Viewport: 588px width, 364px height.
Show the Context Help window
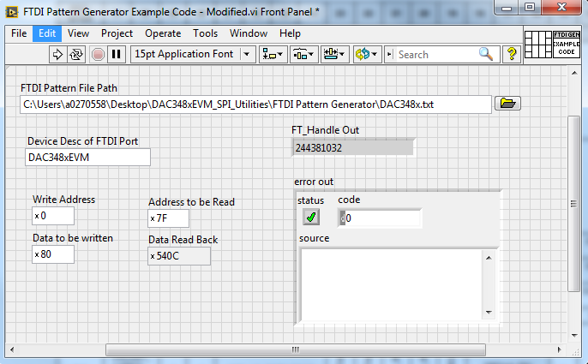click(x=512, y=55)
